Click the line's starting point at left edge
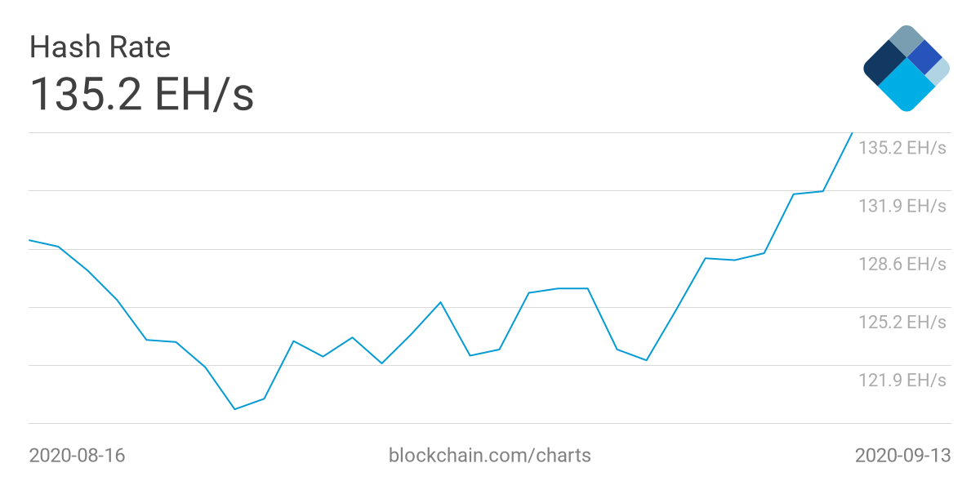980x490 pixels. tap(30, 240)
